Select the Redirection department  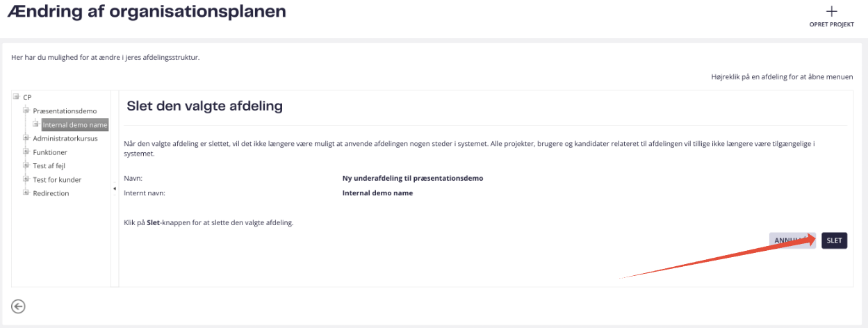point(51,193)
